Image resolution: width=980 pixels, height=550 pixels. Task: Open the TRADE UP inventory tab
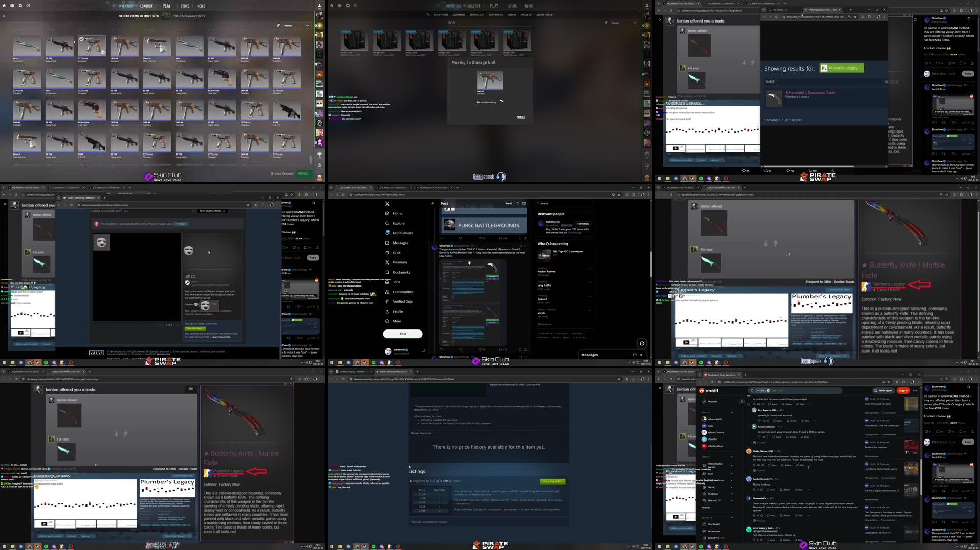pyautogui.click(x=526, y=15)
